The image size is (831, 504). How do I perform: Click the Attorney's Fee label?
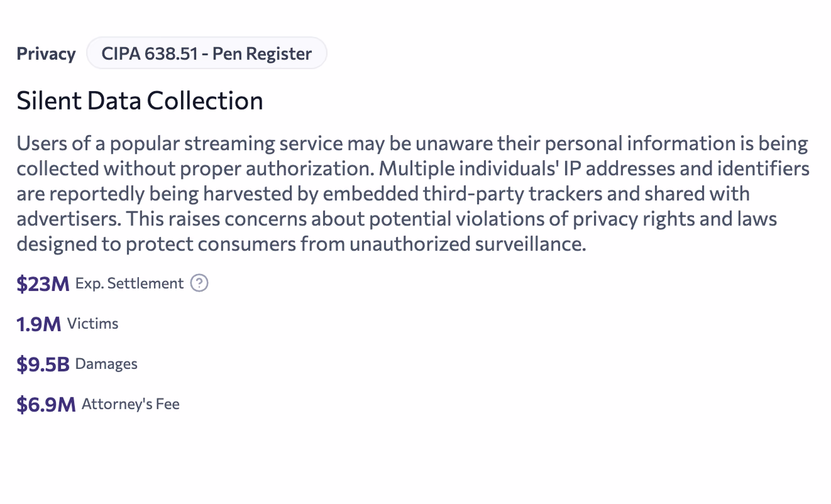(x=129, y=404)
